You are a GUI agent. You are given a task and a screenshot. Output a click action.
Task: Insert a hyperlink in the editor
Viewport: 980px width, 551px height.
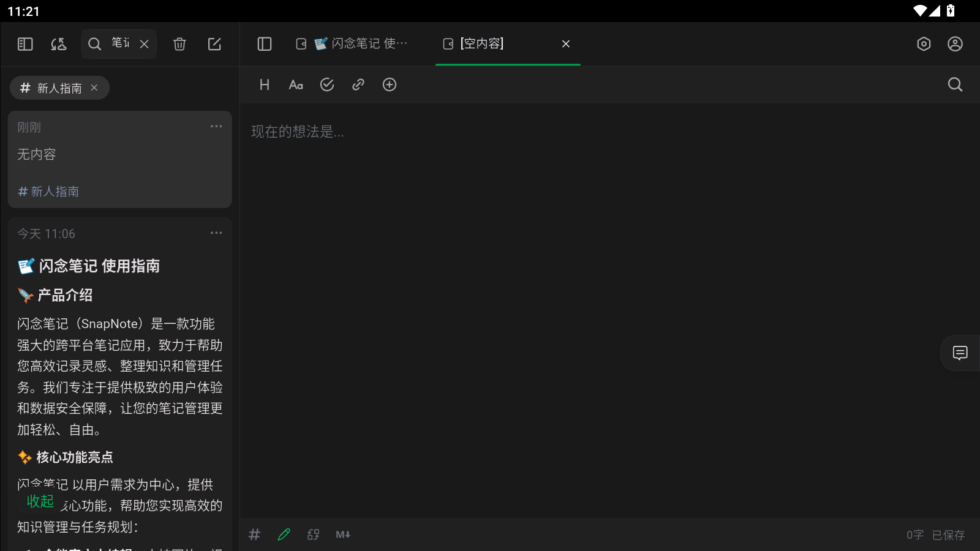(358, 84)
